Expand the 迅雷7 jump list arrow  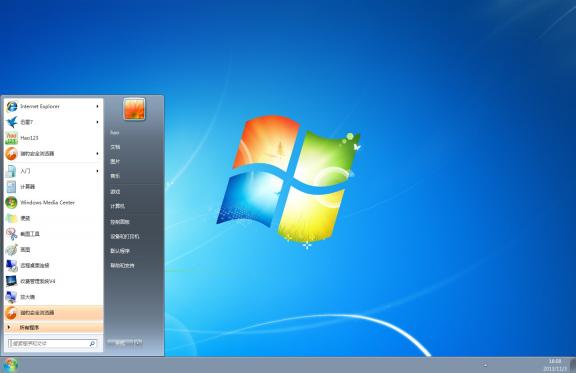pos(97,122)
